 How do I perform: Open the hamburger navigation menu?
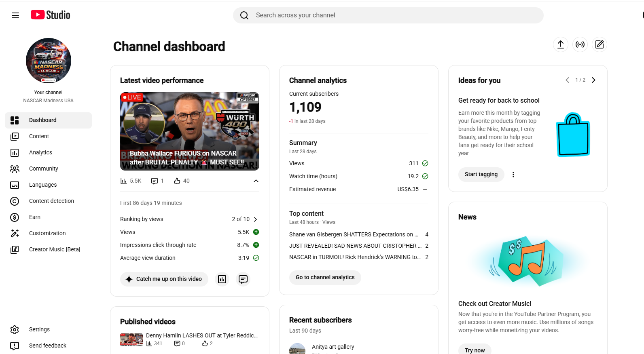pos(15,15)
